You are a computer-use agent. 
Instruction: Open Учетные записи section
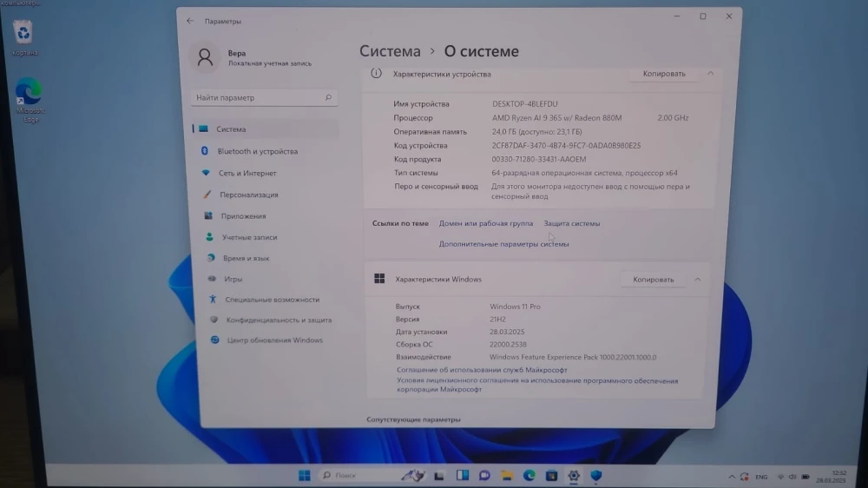tap(249, 237)
